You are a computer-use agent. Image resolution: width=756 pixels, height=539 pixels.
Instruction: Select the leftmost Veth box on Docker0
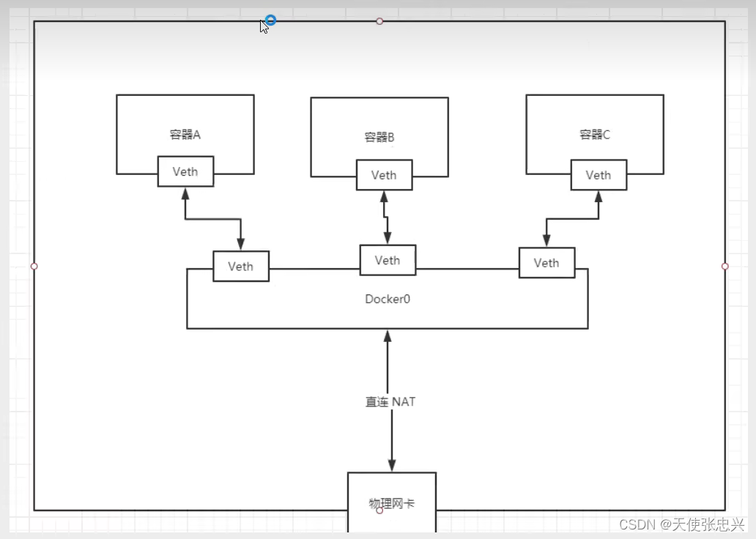tap(240, 267)
